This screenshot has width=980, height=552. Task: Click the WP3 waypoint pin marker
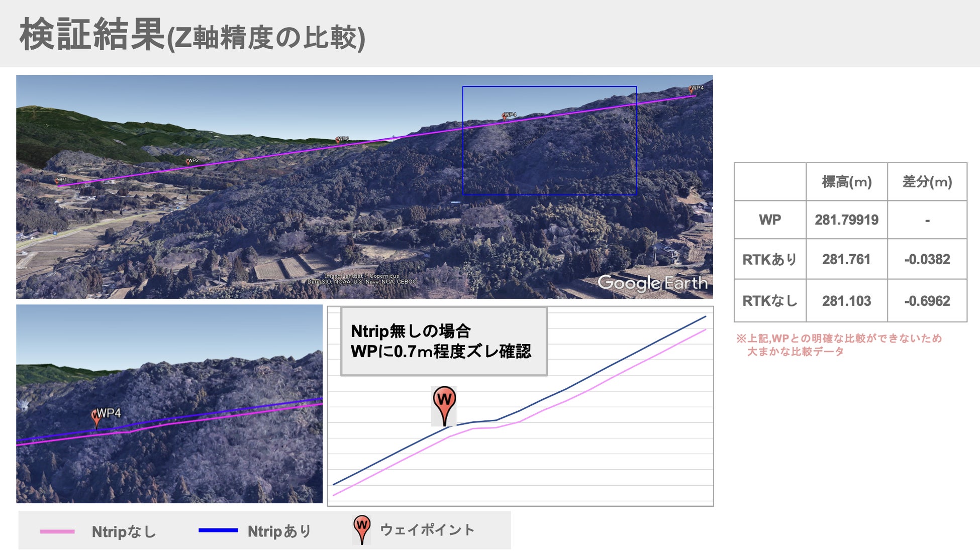pos(338,140)
